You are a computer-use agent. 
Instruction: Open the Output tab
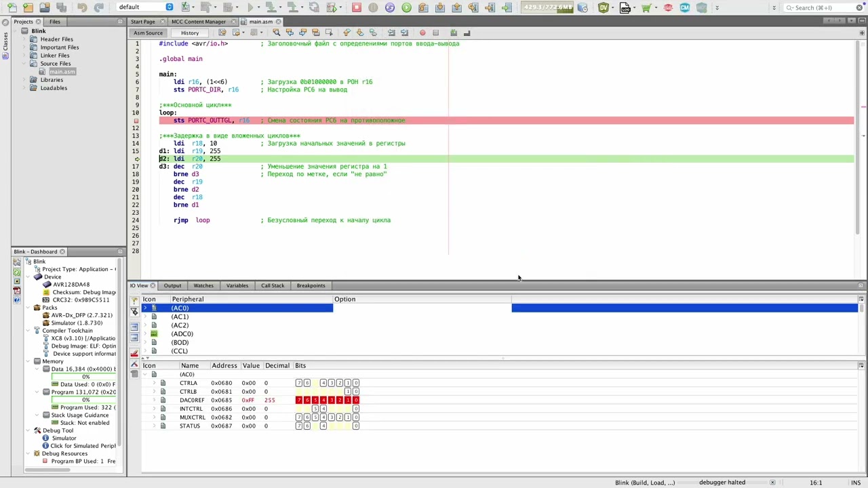tap(172, 285)
